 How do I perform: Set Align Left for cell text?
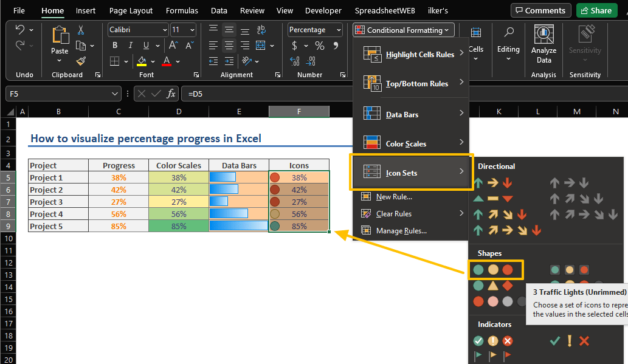(x=213, y=46)
